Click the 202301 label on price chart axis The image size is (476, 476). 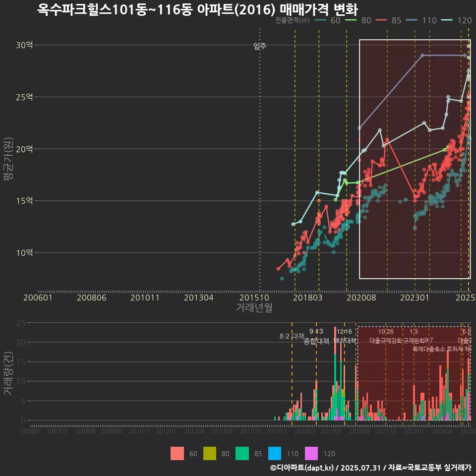coord(415,297)
